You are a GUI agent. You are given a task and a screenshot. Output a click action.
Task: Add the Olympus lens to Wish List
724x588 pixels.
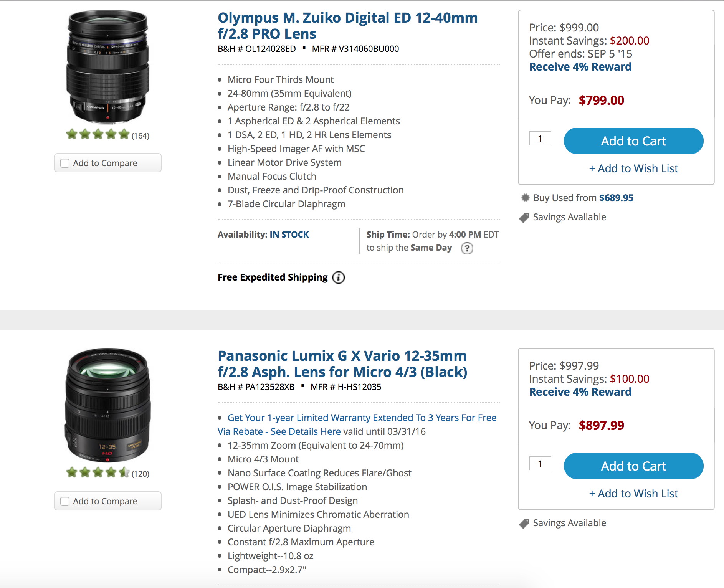click(633, 168)
